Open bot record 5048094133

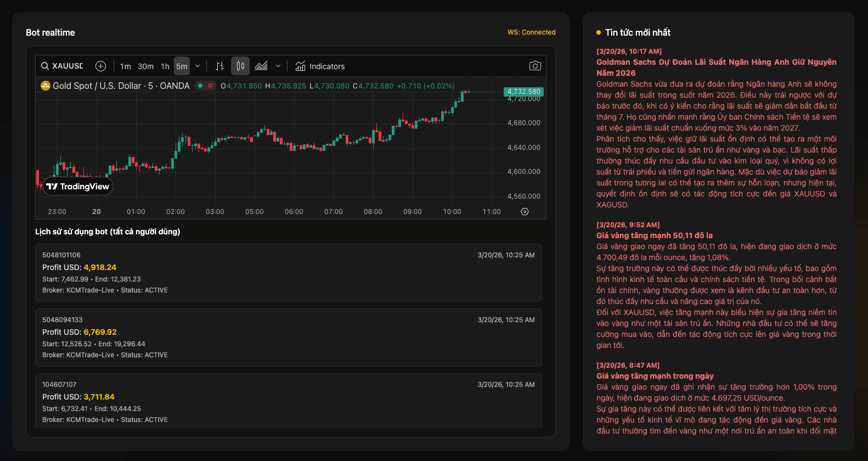click(x=289, y=338)
